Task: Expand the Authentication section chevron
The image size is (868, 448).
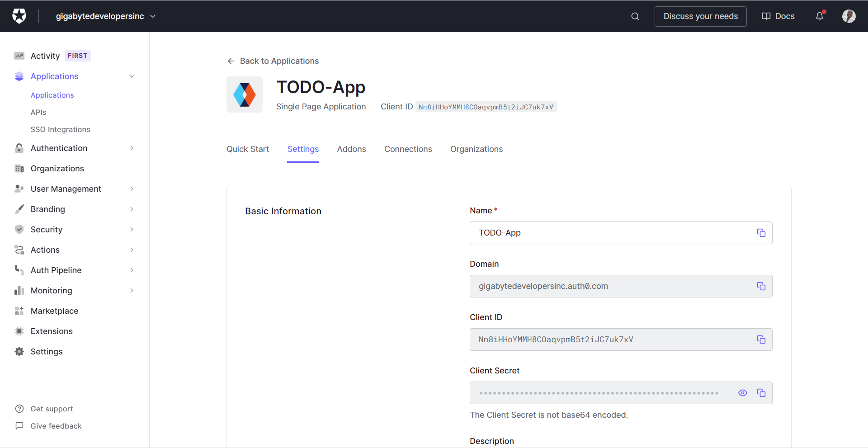Action: click(132, 148)
